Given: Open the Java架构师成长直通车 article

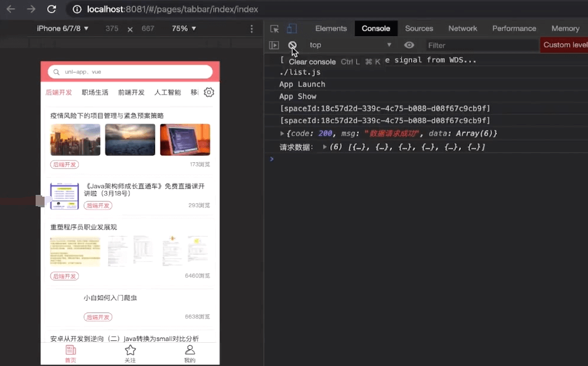Looking at the screenshot, I should coord(144,190).
